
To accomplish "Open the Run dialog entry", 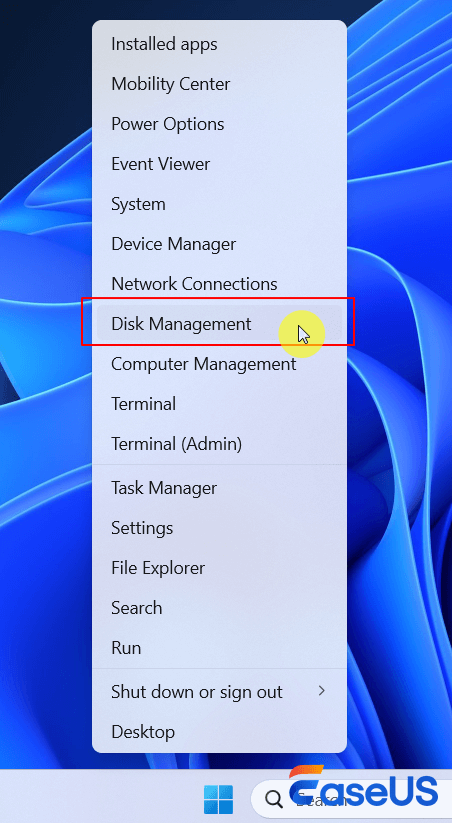I will pos(219,648).
